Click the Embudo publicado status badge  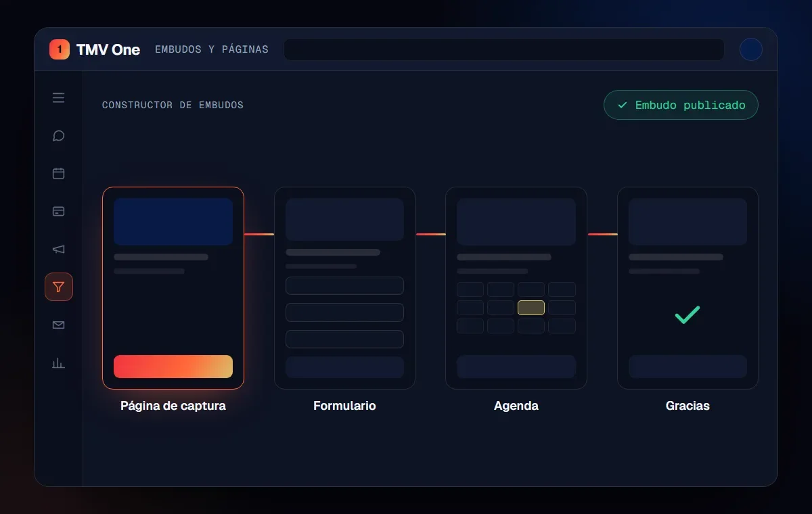point(681,105)
